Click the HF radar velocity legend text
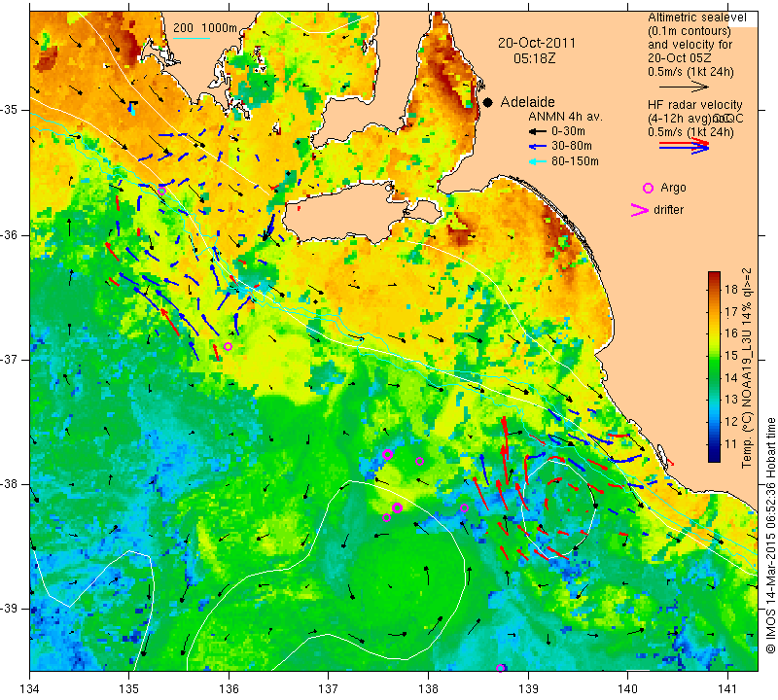This screenshot has width=778, height=700. pyautogui.click(x=695, y=105)
